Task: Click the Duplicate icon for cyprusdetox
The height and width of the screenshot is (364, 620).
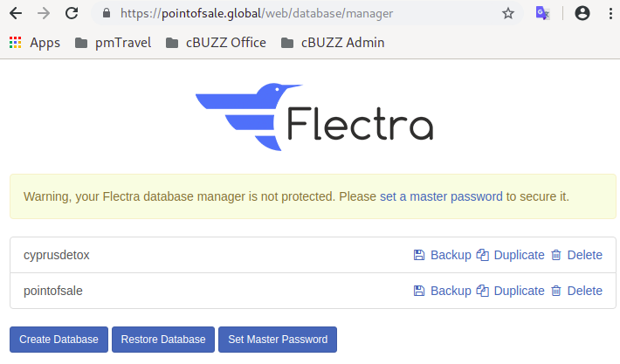Action: [482, 255]
